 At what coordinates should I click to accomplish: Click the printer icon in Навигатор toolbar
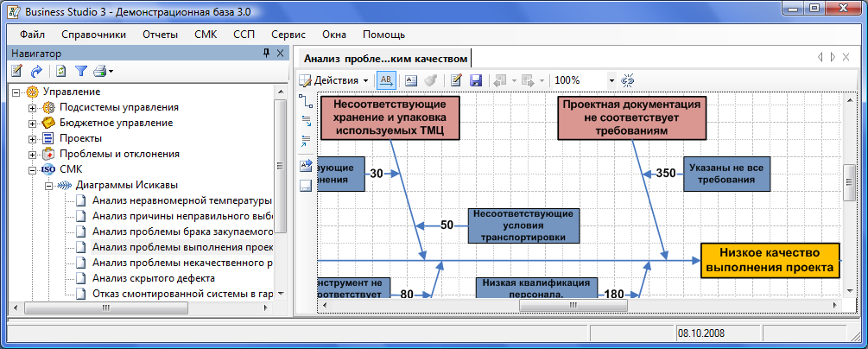click(x=100, y=71)
